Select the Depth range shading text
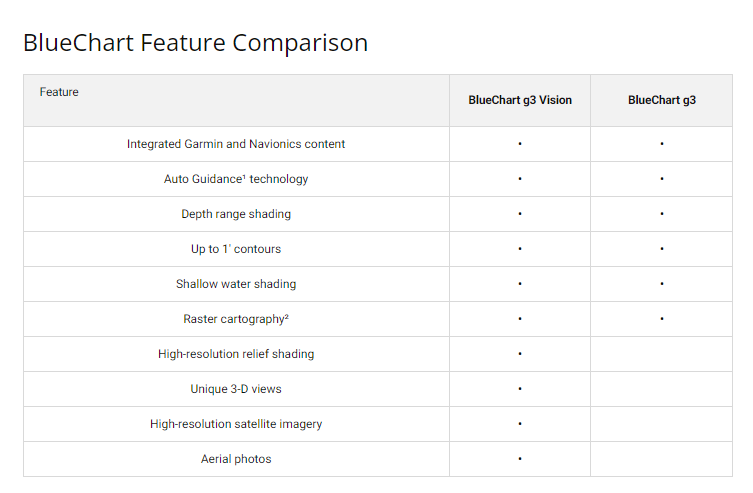The image size is (753, 493). (x=236, y=214)
